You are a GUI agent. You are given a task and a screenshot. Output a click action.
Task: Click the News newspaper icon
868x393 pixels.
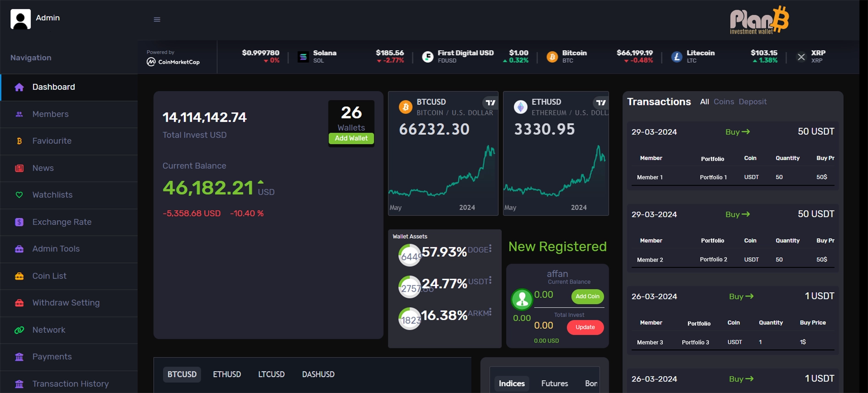click(x=19, y=168)
